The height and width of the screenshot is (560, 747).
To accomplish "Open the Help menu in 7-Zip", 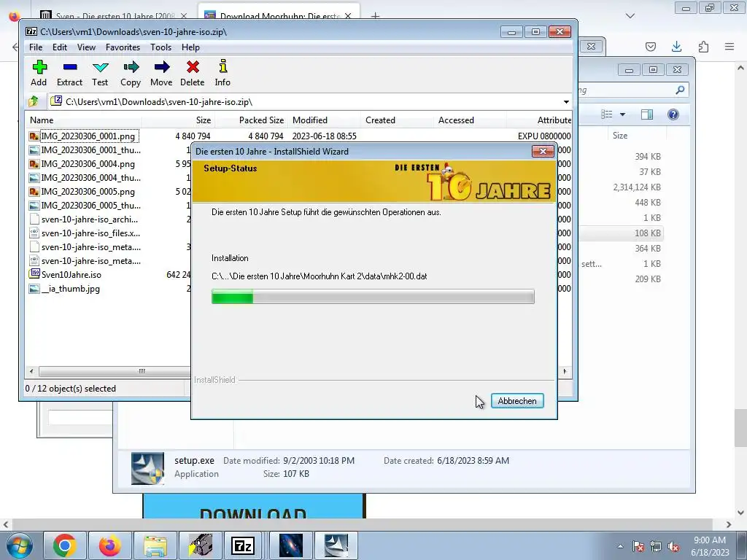I will [x=190, y=47].
